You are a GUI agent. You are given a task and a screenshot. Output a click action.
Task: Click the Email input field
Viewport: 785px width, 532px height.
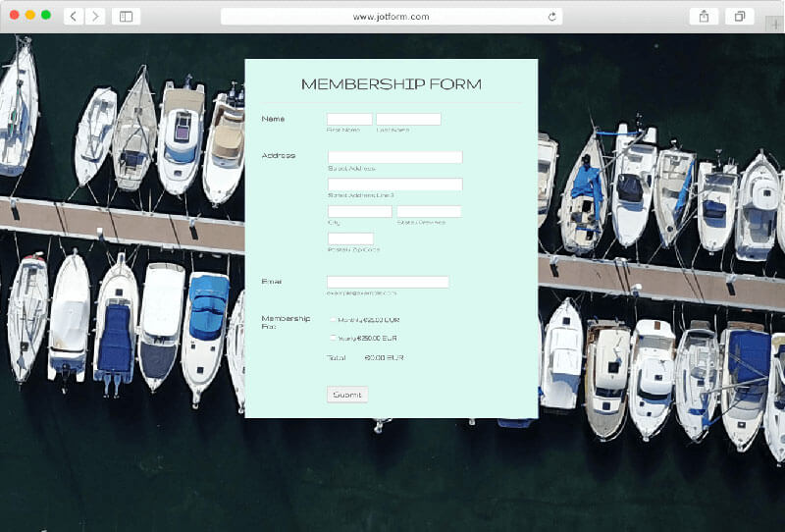tap(388, 282)
